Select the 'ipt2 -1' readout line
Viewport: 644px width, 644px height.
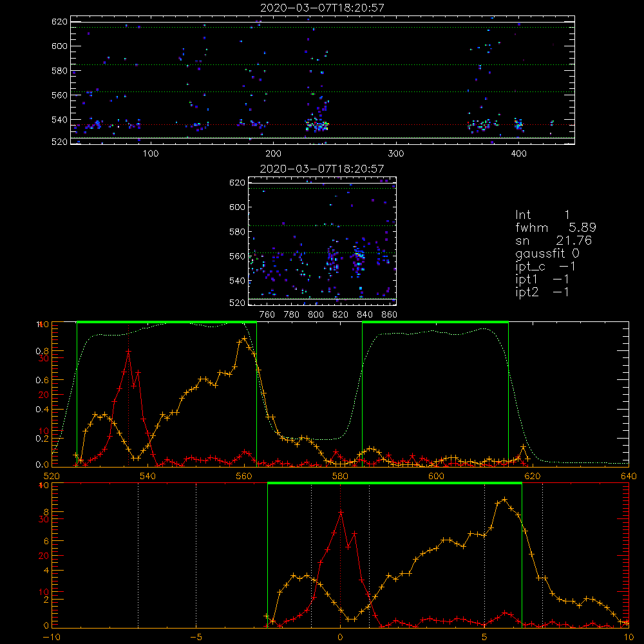coord(542,292)
